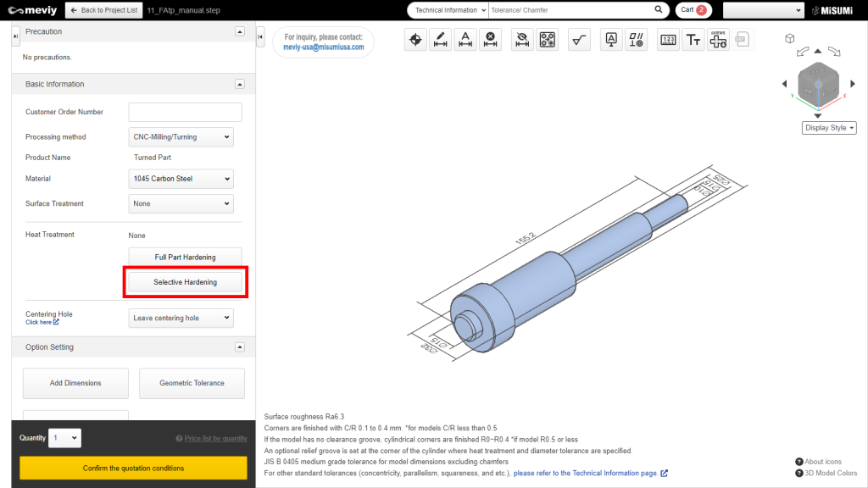
Task: Select the datum target tool
Action: [415, 39]
